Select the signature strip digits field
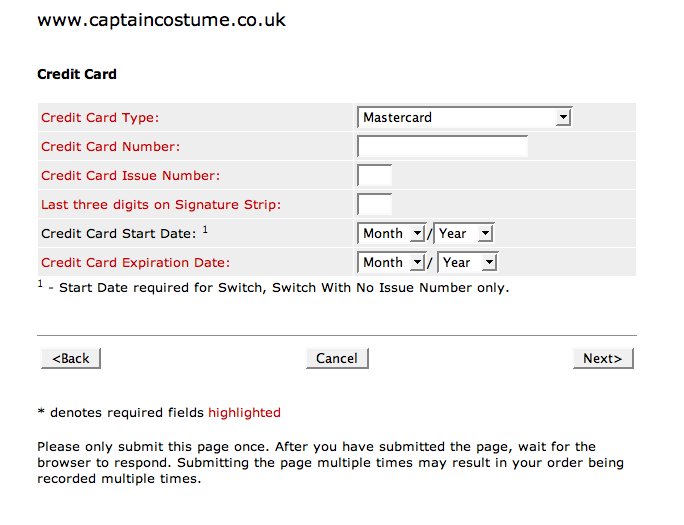Viewport: 684px width, 525px height. [x=374, y=205]
